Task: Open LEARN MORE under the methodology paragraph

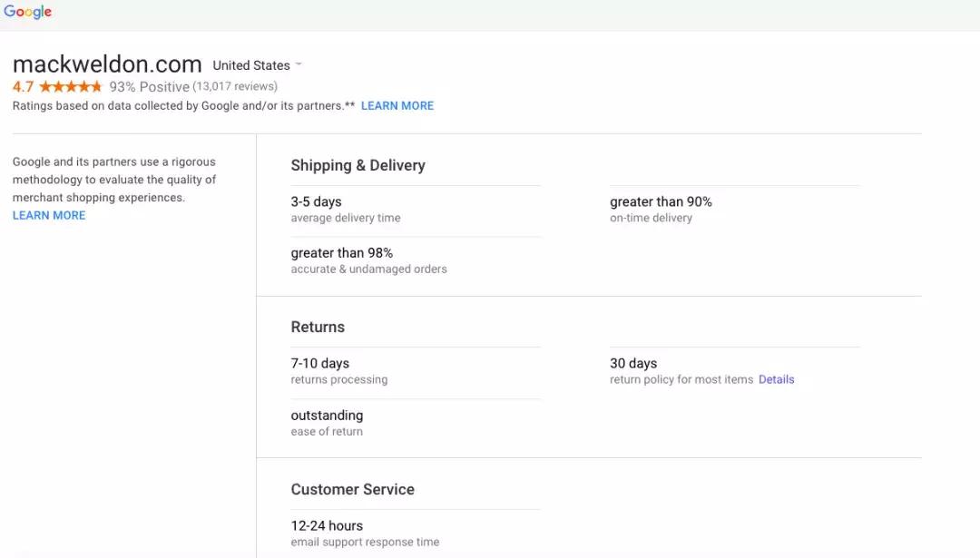Action: click(x=49, y=216)
